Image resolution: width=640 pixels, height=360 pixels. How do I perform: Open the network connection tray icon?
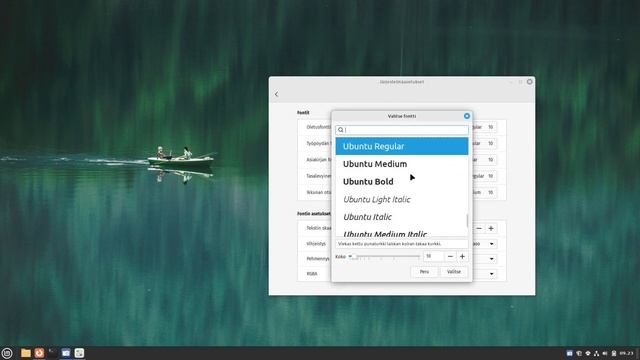point(596,353)
